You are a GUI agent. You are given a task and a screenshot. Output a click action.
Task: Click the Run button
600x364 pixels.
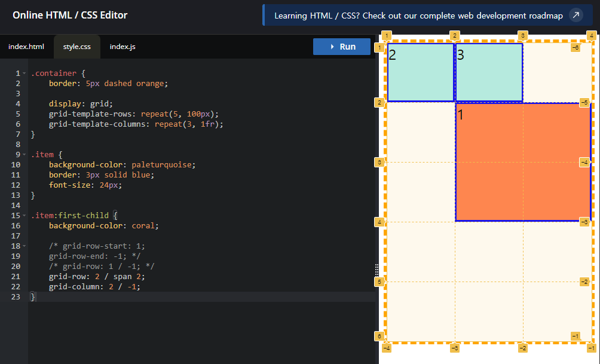[x=342, y=47]
